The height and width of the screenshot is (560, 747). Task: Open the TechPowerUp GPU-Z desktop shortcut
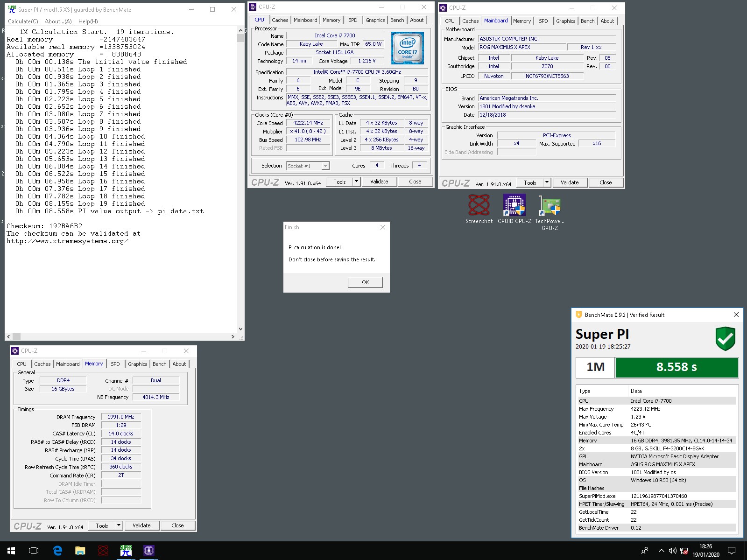[550, 213]
